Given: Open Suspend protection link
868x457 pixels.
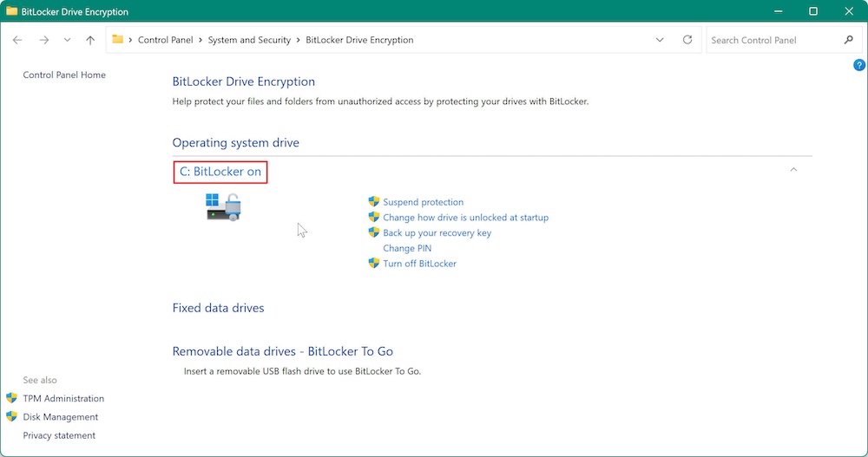Looking at the screenshot, I should pyautogui.click(x=423, y=202).
